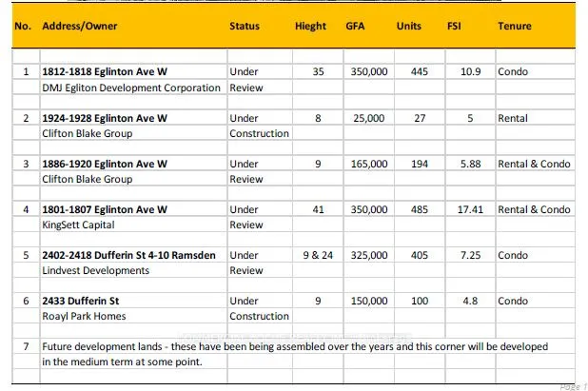Click DMJ Egliton Development Corporation cell
Viewport: 588px width, 391px height.
[131, 88]
